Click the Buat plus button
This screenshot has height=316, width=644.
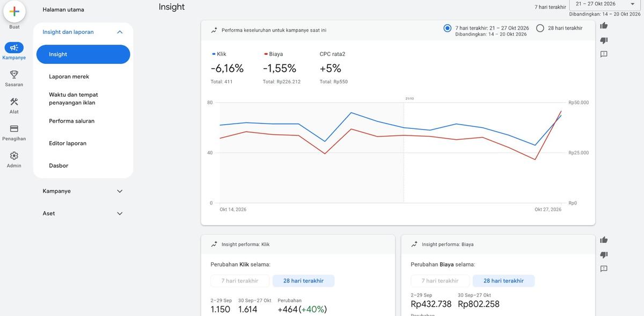(x=14, y=11)
